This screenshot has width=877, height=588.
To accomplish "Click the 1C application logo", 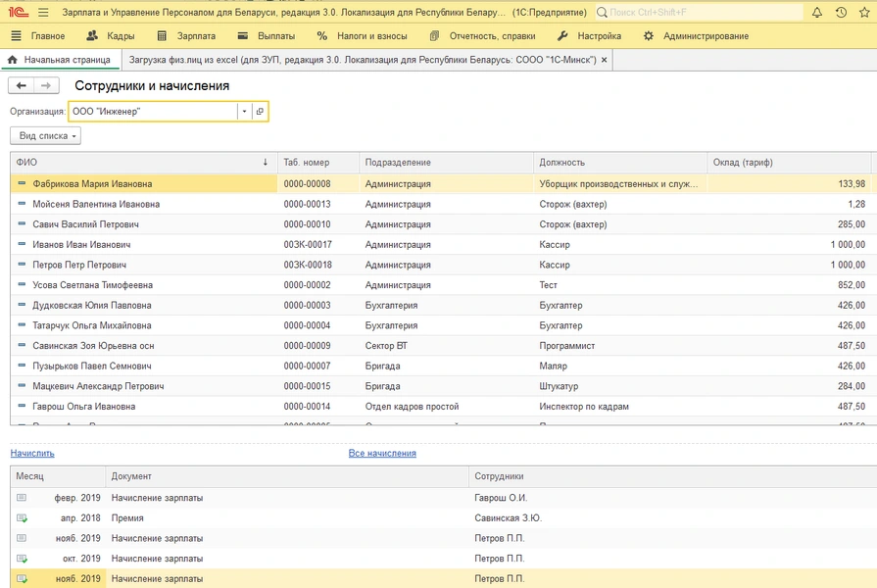I will (17, 13).
